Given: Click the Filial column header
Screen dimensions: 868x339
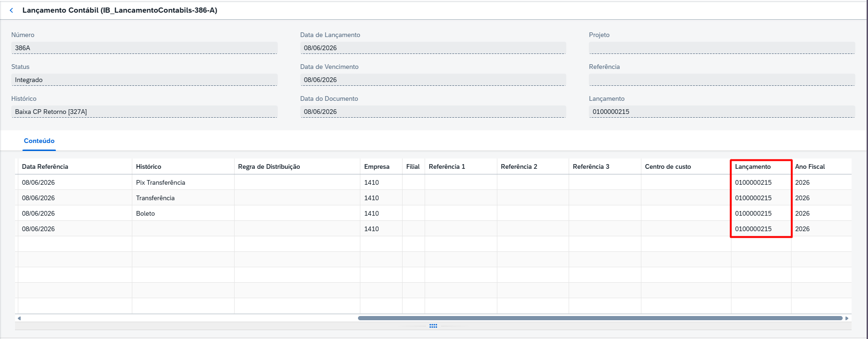Looking at the screenshot, I should pyautogui.click(x=413, y=166).
